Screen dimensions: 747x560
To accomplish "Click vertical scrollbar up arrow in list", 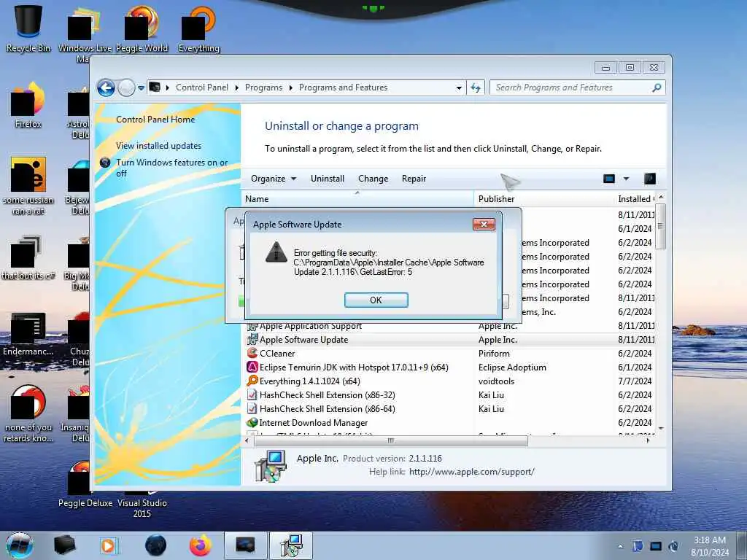I will pyautogui.click(x=661, y=198).
